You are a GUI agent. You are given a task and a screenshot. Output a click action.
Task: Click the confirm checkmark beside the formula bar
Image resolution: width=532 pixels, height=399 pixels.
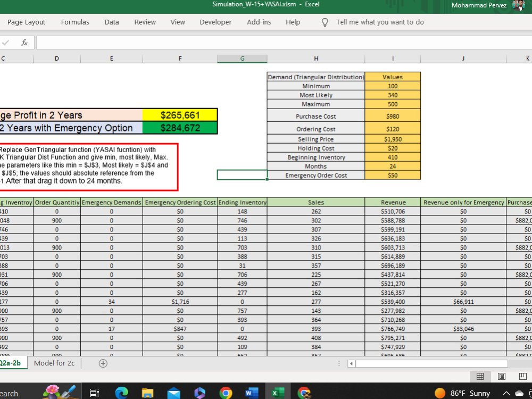(6, 43)
